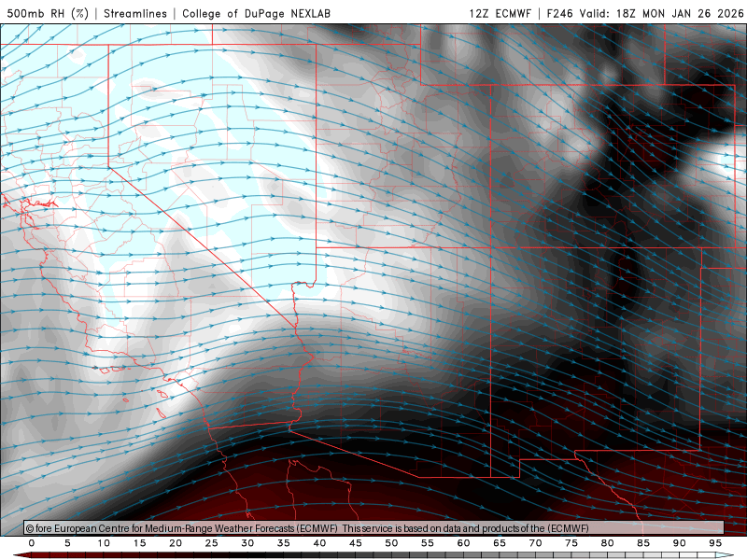
Task: Click the colorbar label "15"
Action: pos(139,543)
